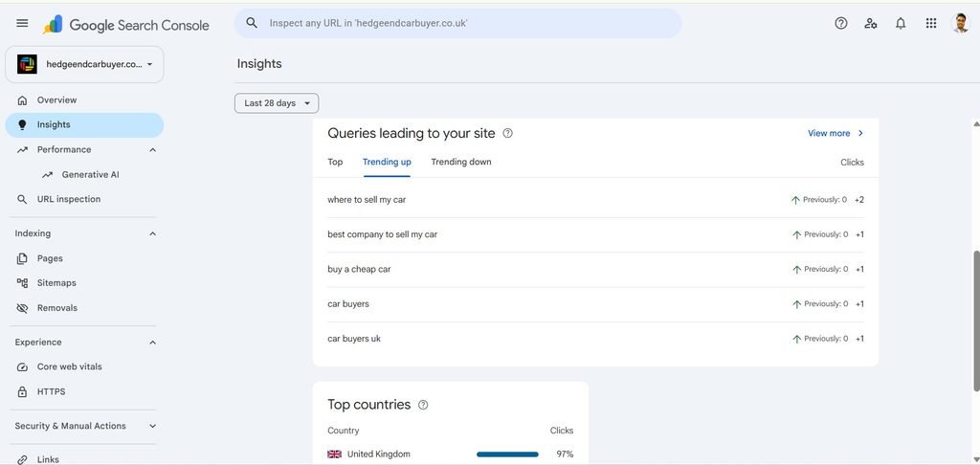Click the page vertical scrollbar
Image resolution: width=980 pixels, height=465 pixels.
[x=976, y=321]
